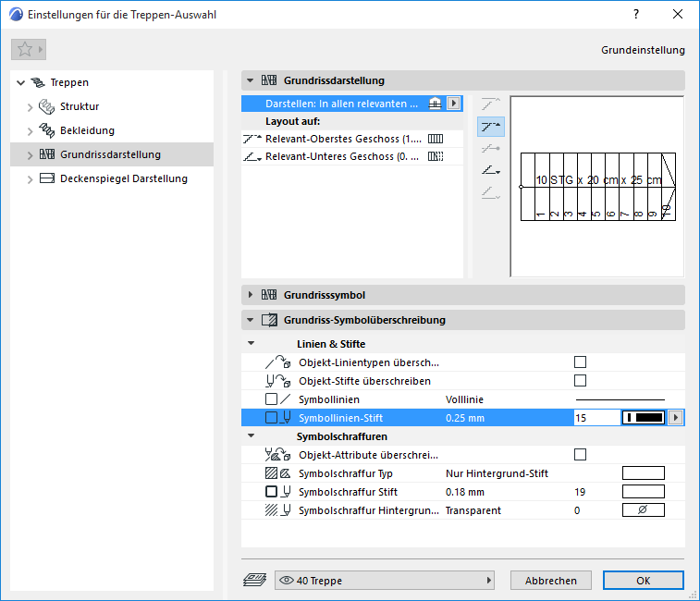The image size is (700, 601).
Task: Open the 40 Treppe layer dropdown
Action: (385, 580)
